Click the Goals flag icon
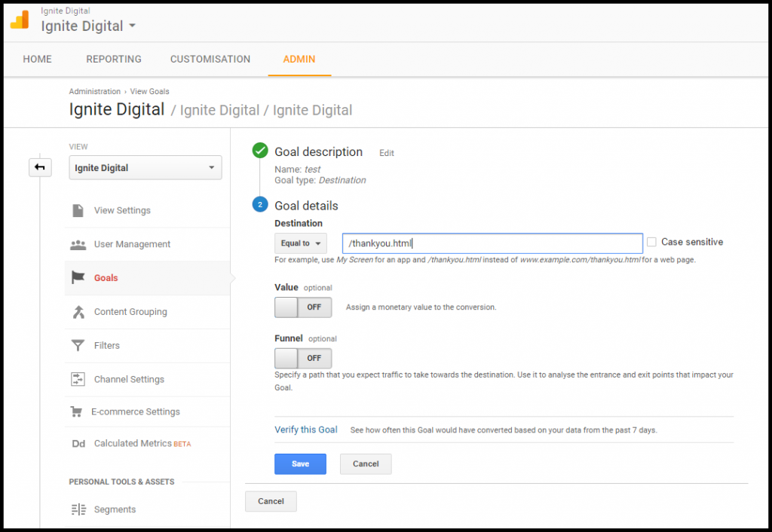This screenshot has width=772, height=532. click(78, 278)
